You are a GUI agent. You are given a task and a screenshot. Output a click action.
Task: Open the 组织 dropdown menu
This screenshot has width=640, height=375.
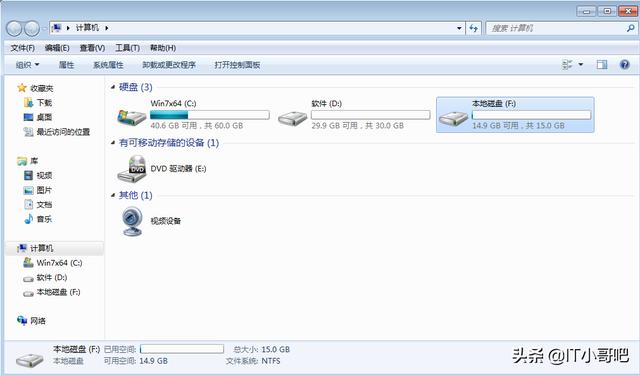click(x=27, y=64)
